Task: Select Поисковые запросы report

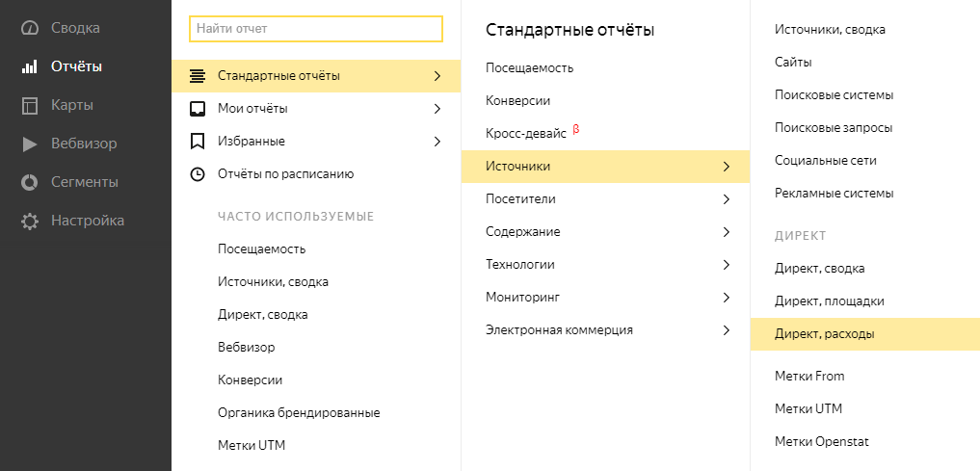Action: click(833, 128)
